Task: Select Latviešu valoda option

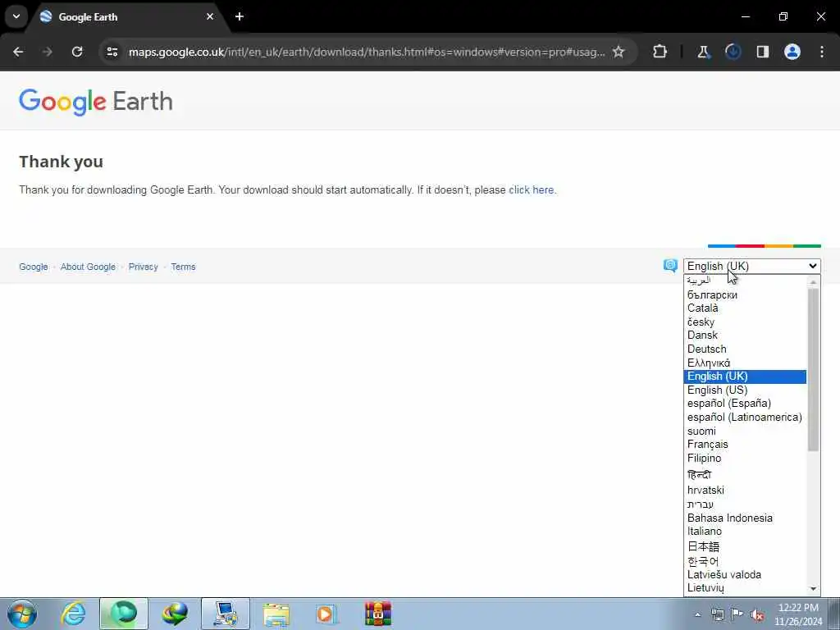Action: tap(745, 575)
